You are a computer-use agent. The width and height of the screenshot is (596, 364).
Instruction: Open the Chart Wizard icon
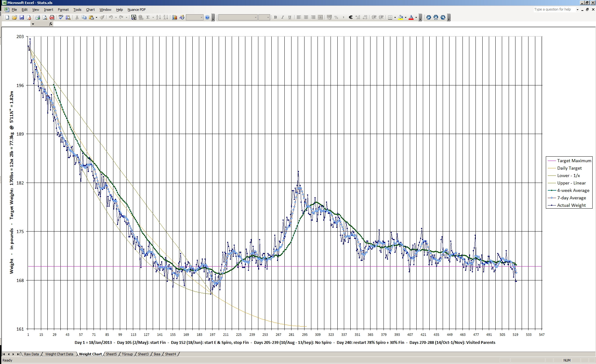[x=174, y=17]
